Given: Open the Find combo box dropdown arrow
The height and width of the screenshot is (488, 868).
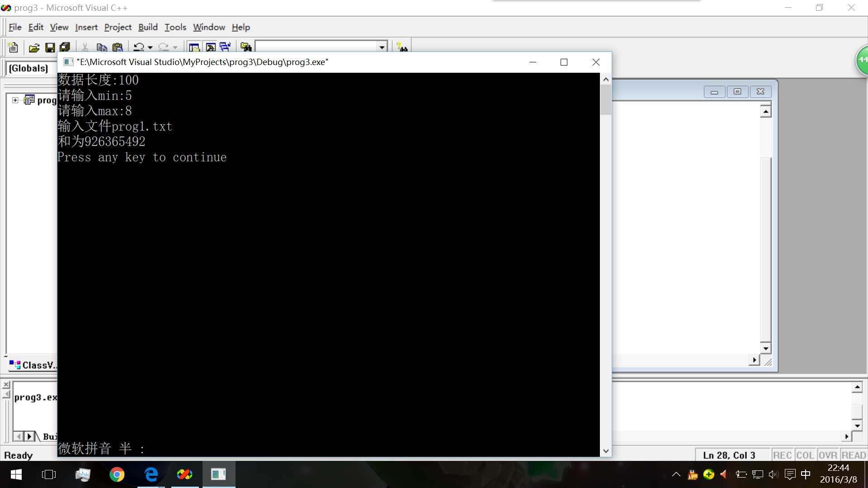Looking at the screenshot, I should tap(382, 47).
